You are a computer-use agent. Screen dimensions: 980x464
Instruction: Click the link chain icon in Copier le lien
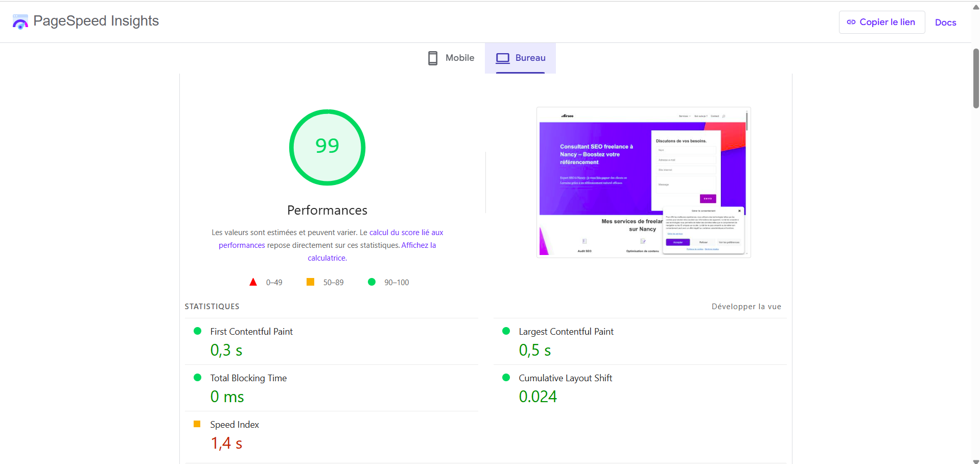tap(851, 22)
